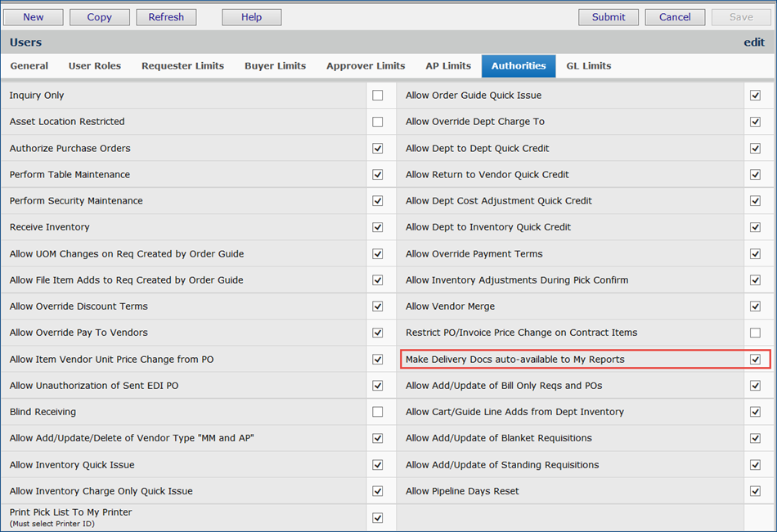777x532 pixels.
Task: Disable Make Delivery Docs auto-available checkbox
Action: 755,360
